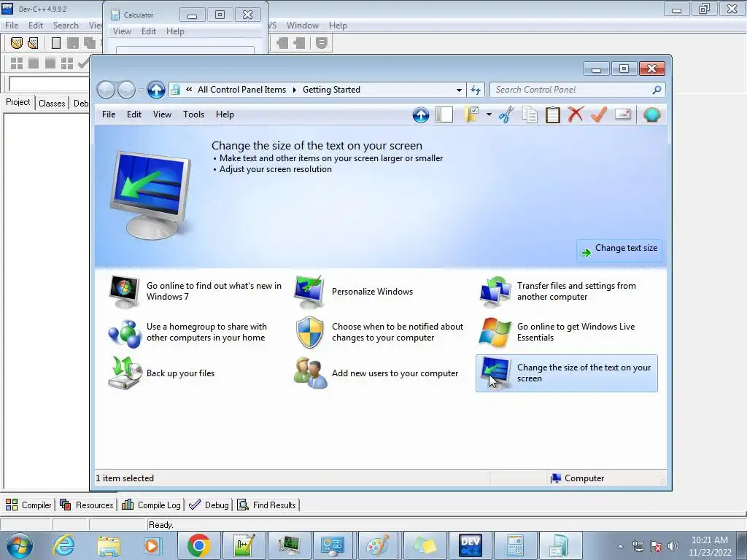Click the Getting Started breadcrumb
Viewport: 747px width, 560px height.
[331, 90]
